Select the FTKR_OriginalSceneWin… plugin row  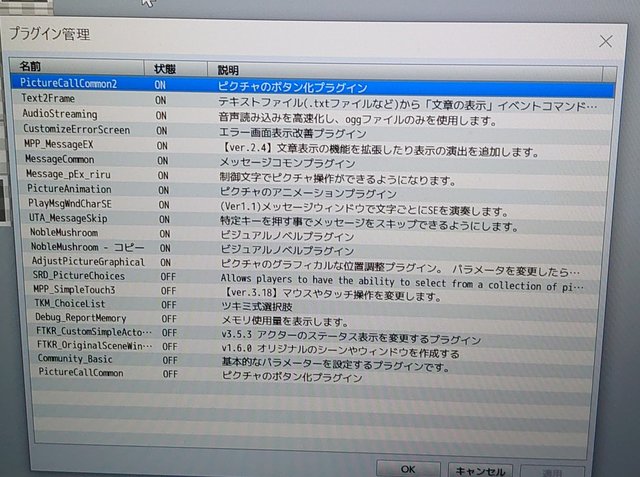click(313, 347)
